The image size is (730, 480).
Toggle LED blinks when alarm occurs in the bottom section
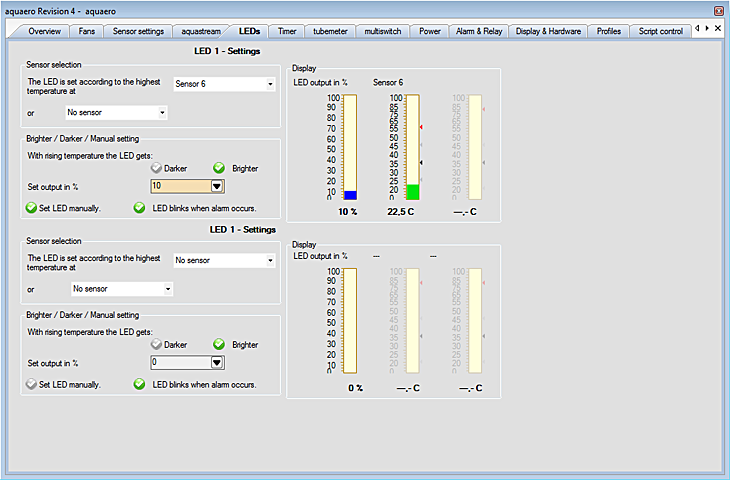point(140,384)
